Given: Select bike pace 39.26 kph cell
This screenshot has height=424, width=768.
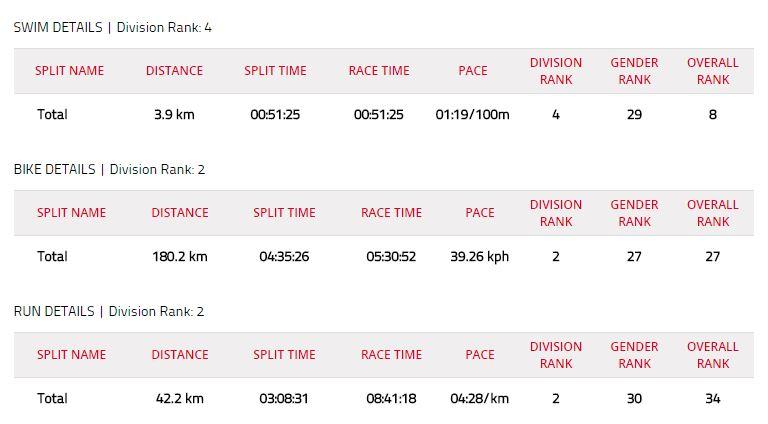Looking at the screenshot, I should tap(480, 257).
